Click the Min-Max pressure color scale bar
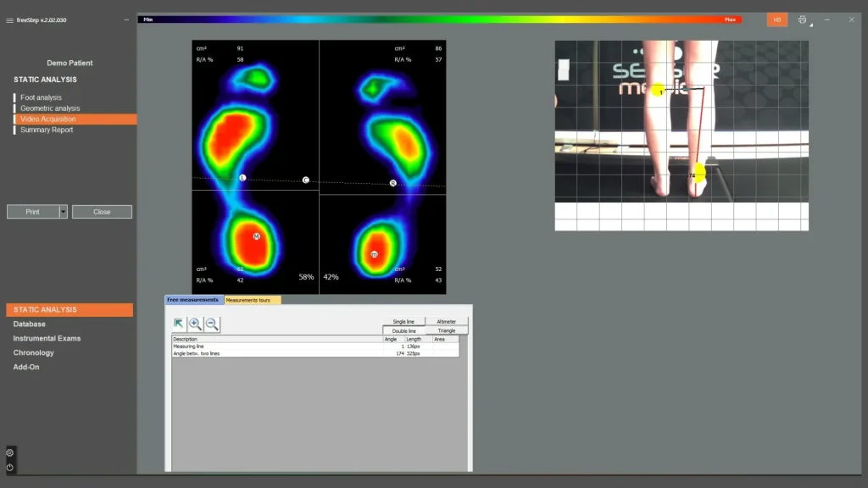Screen dimensions: 868x488 point(439,19)
